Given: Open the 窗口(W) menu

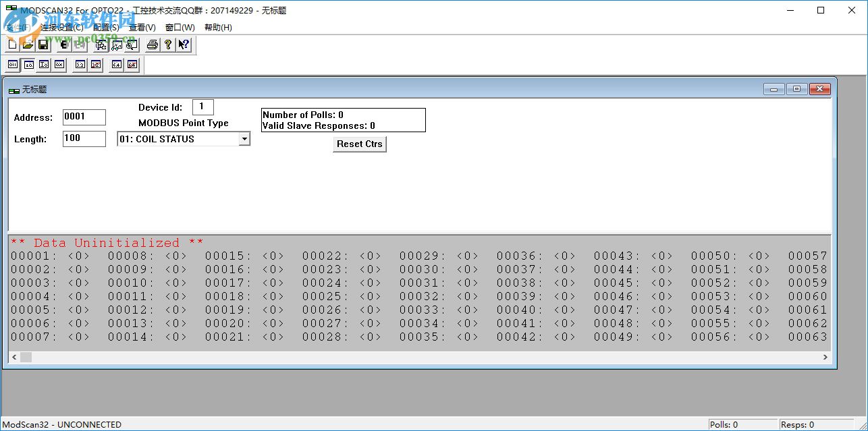Looking at the screenshot, I should pyautogui.click(x=180, y=28).
